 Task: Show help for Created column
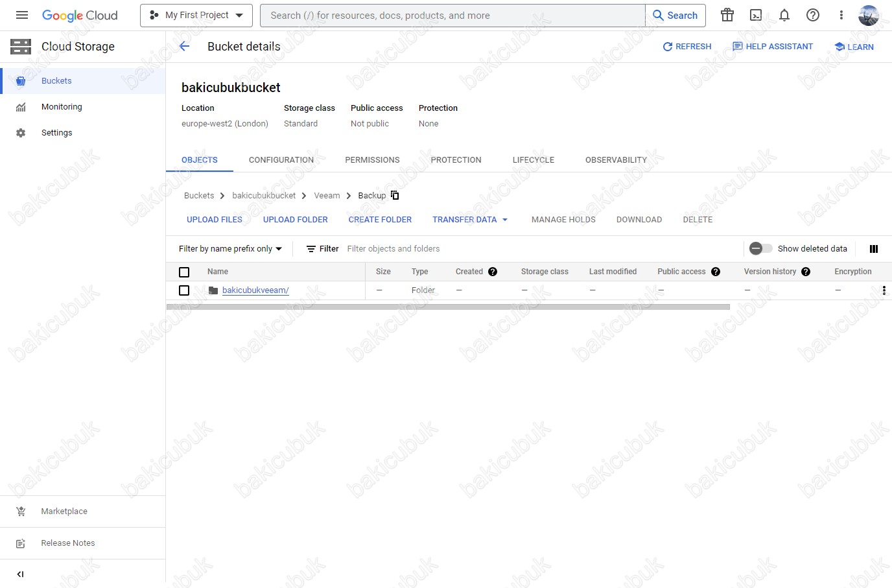[x=493, y=272]
